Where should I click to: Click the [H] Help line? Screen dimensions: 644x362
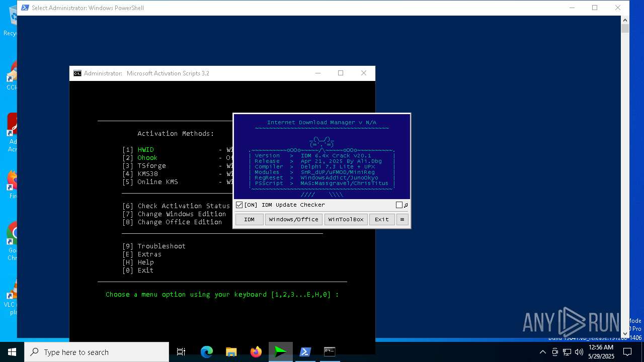click(x=138, y=262)
